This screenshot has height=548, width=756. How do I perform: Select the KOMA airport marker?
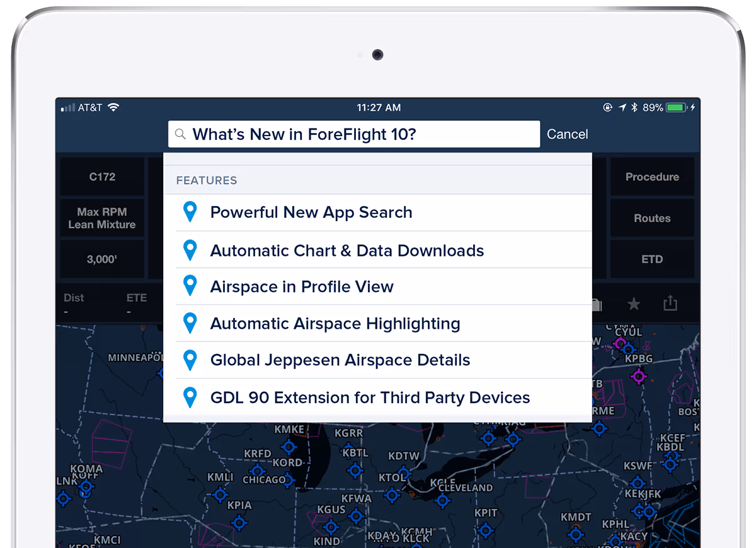click(x=86, y=486)
